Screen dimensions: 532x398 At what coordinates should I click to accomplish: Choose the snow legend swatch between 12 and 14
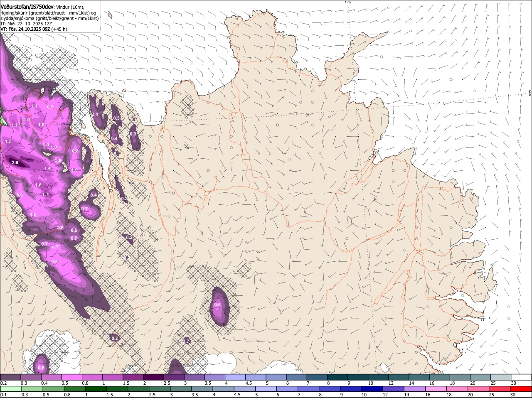(399, 377)
